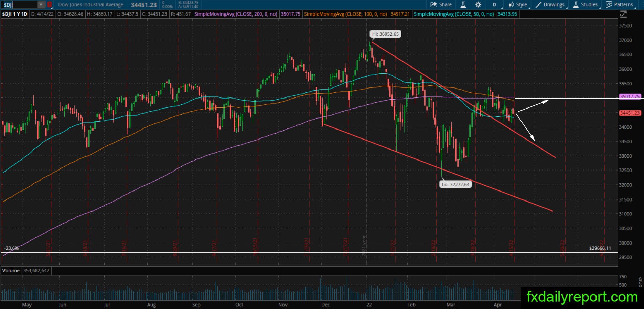
Task: Click the 37000 price axis label
Action: [x=625, y=40]
